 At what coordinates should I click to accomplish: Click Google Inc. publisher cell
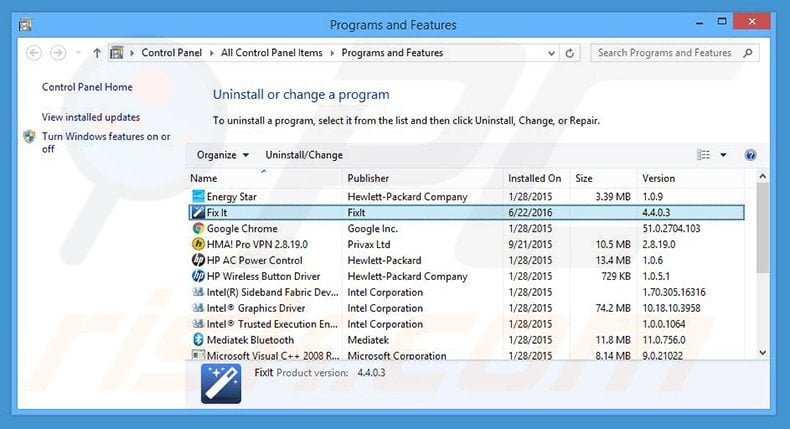click(373, 228)
